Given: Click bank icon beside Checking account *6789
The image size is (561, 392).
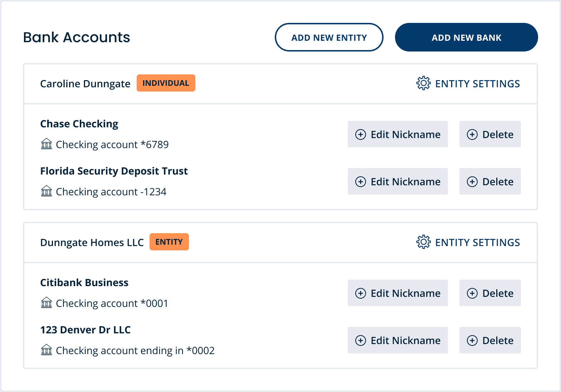Looking at the screenshot, I should click(47, 144).
